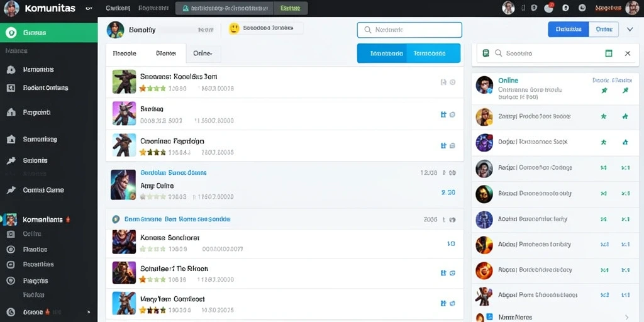Open the Konose Sonchorer game thumbnail
The height and width of the screenshot is (322, 644).
click(x=124, y=242)
